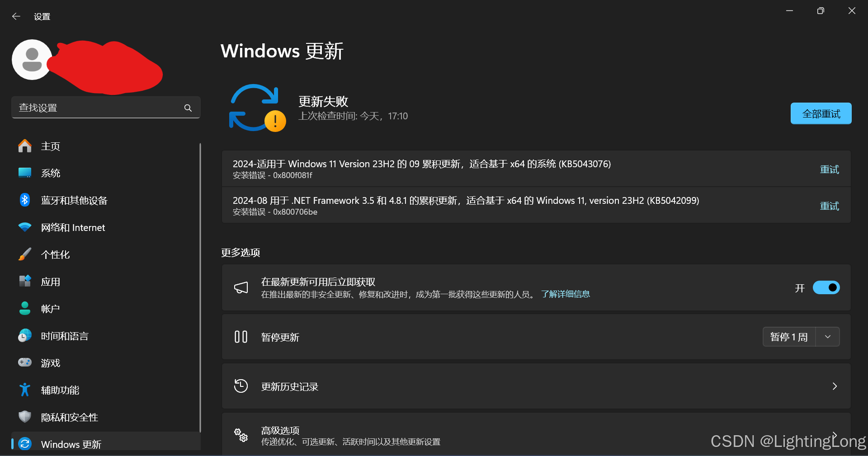Click the 隐私和安全性 shield icon

point(25,417)
